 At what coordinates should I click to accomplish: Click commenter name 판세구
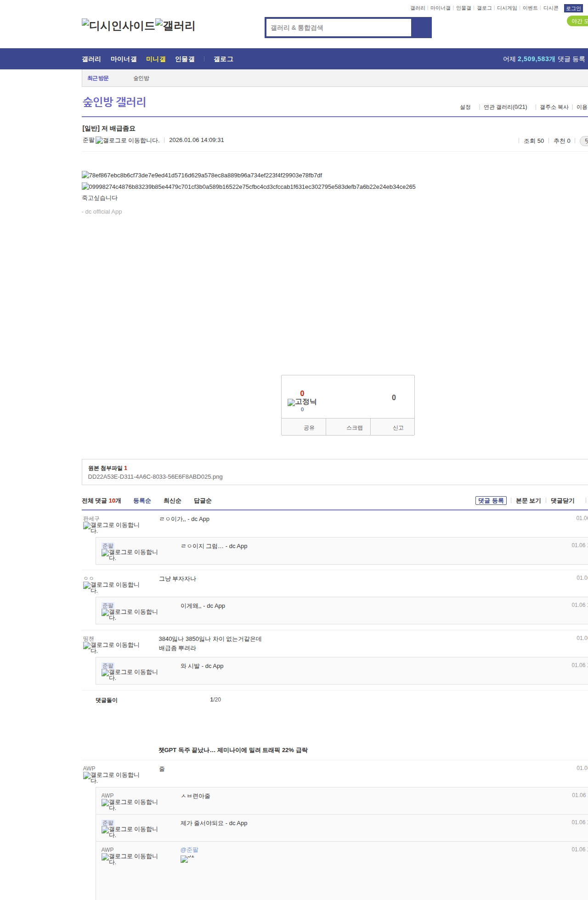(x=91, y=519)
